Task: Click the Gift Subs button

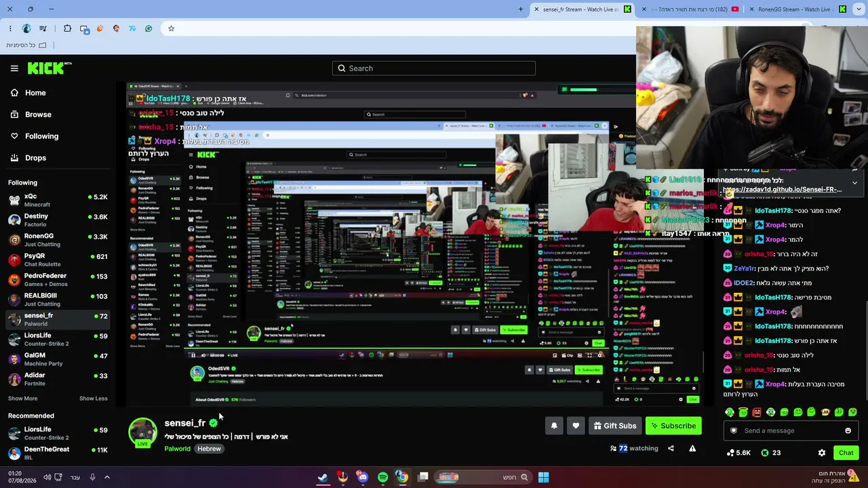Action: click(615, 426)
